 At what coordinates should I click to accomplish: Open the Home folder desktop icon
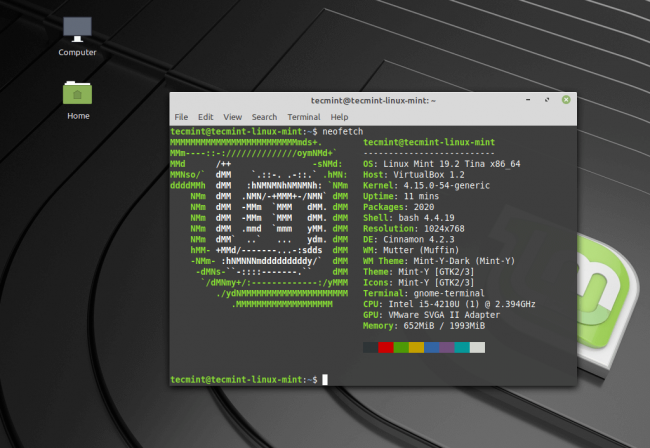(78, 100)
